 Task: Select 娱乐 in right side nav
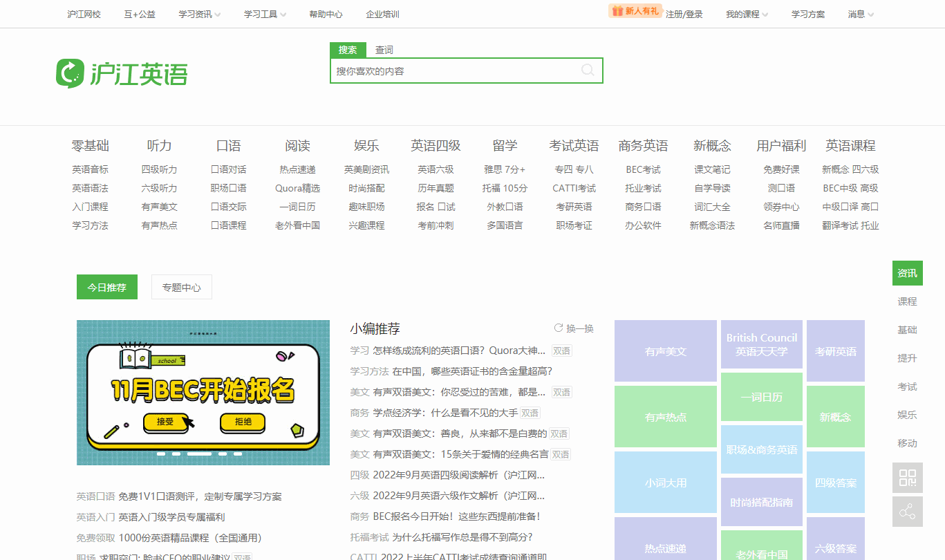click(907, 415)
